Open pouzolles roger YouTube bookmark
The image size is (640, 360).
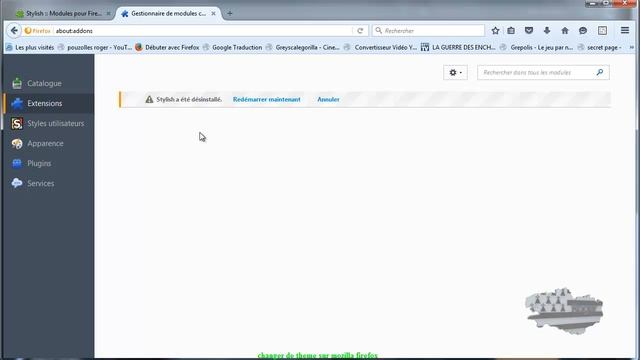point(95,47)
